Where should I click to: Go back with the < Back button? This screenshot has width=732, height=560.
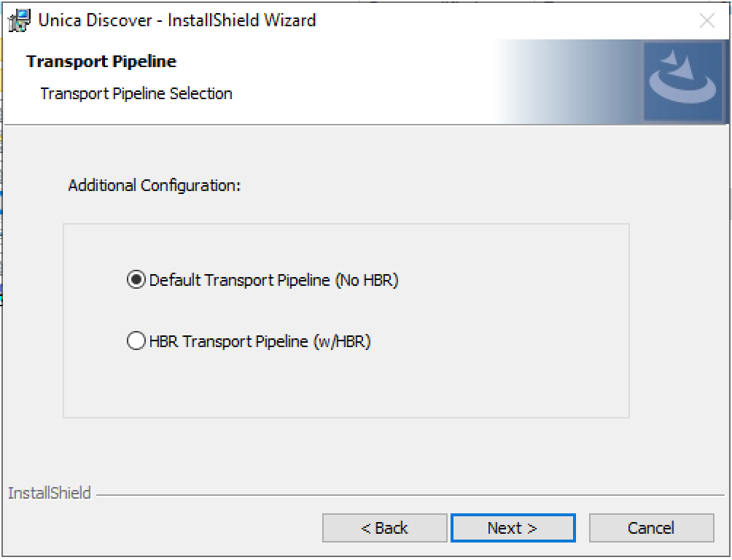tap(384, 528)
